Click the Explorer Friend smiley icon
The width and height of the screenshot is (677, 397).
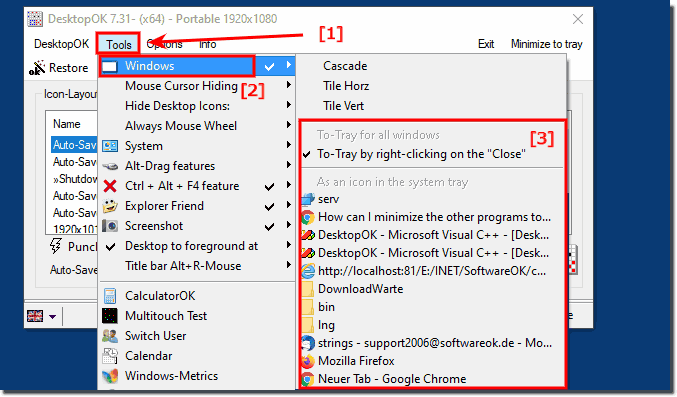point(110,206)
